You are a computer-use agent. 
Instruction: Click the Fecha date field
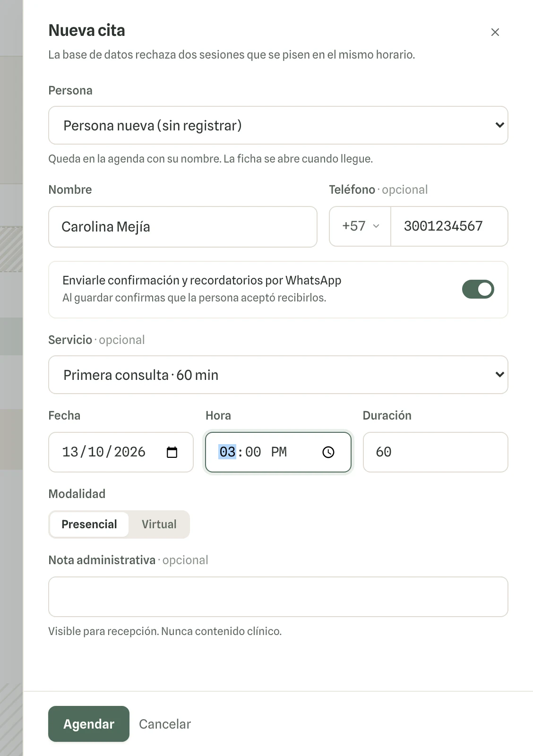pos(121,452)
